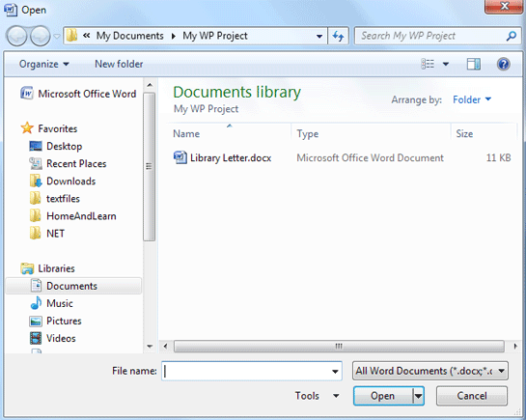Toggle the preview pane icon
This screenshot has height=420, width=526.
473,64
